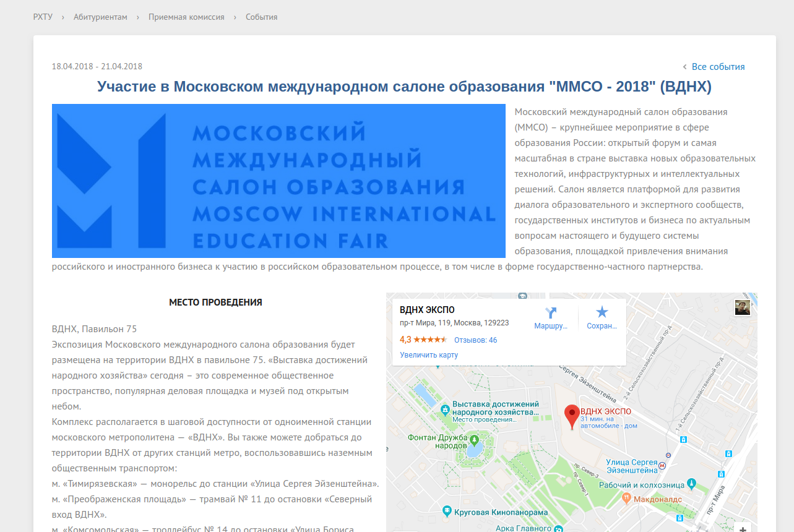Viewport: 794px width, 532px height.
Task: Click the Арка Главного входа camera marker
Action: click(558, 528)
